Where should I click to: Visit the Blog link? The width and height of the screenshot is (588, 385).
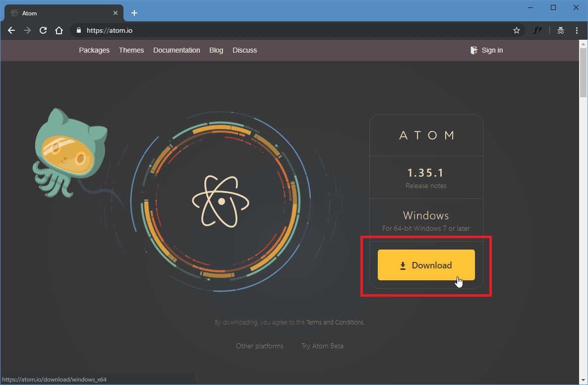click(x=216, y=50)
